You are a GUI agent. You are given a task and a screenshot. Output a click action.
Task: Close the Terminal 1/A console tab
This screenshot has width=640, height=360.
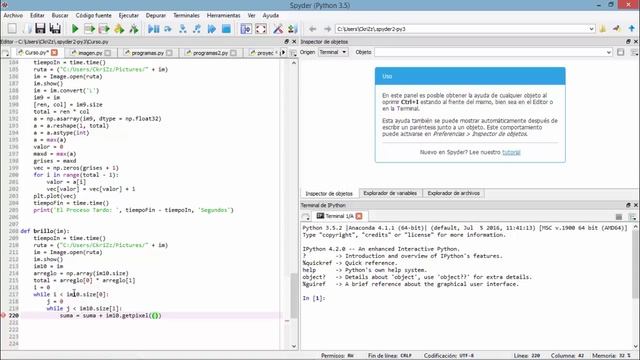(x=359, y=216)
